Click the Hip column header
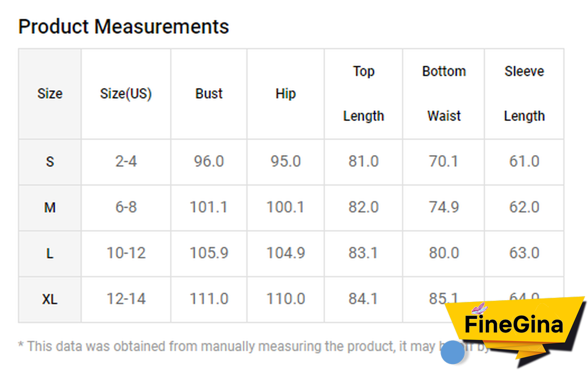This screenshot has width=588, height=370. pos(286,94)
